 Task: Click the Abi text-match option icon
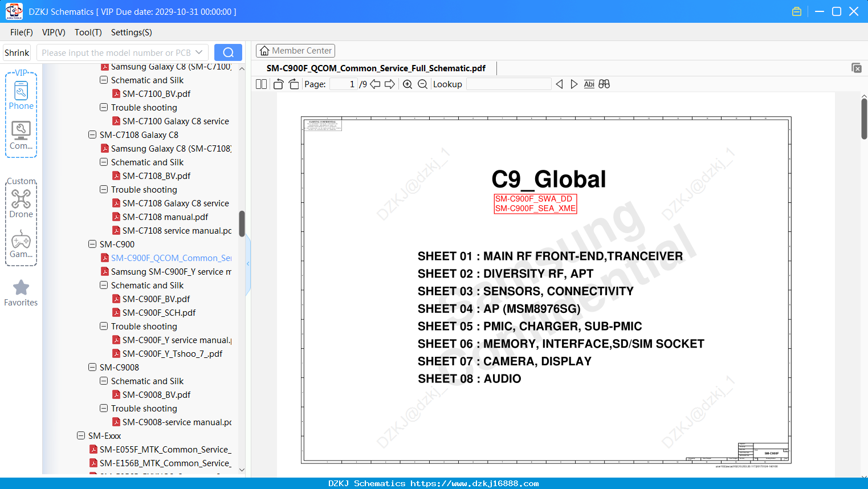[x=589, y=84]
